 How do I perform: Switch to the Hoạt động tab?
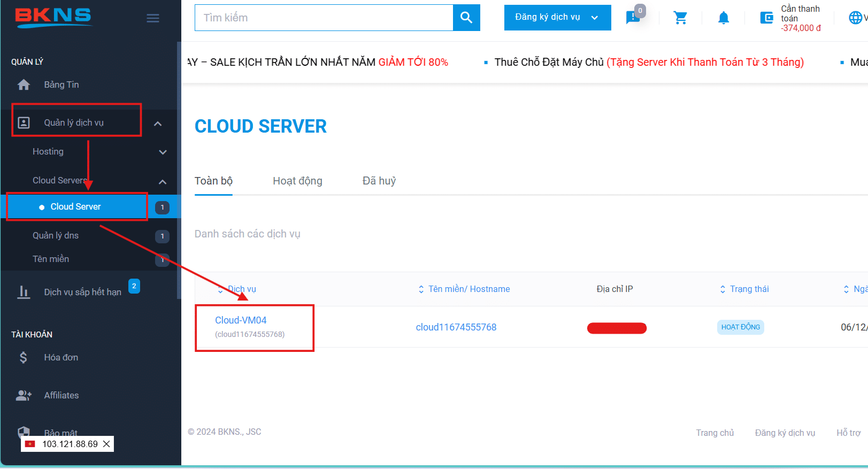pyautogui.click(x=297, y=181)
